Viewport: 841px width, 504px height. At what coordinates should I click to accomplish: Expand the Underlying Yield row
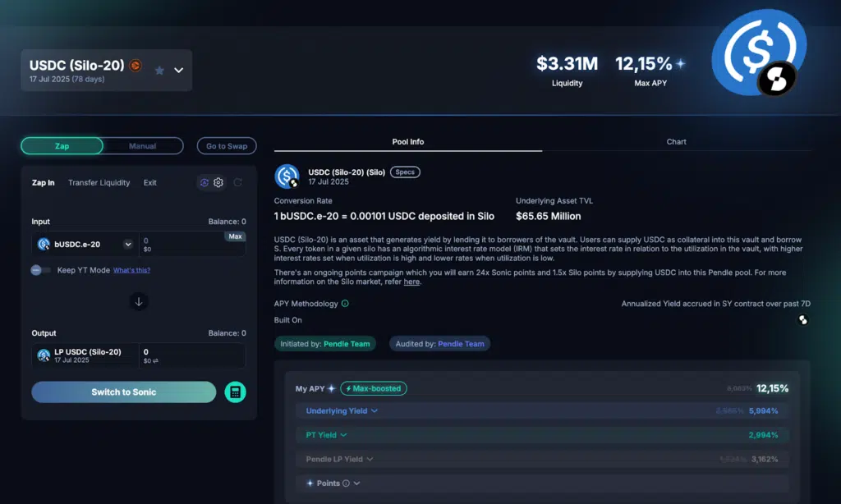tap(542, 410)
